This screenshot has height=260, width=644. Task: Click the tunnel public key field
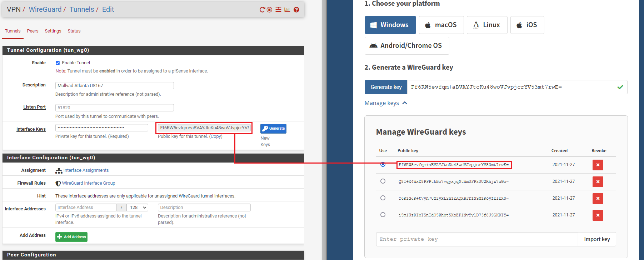(204, 128)
